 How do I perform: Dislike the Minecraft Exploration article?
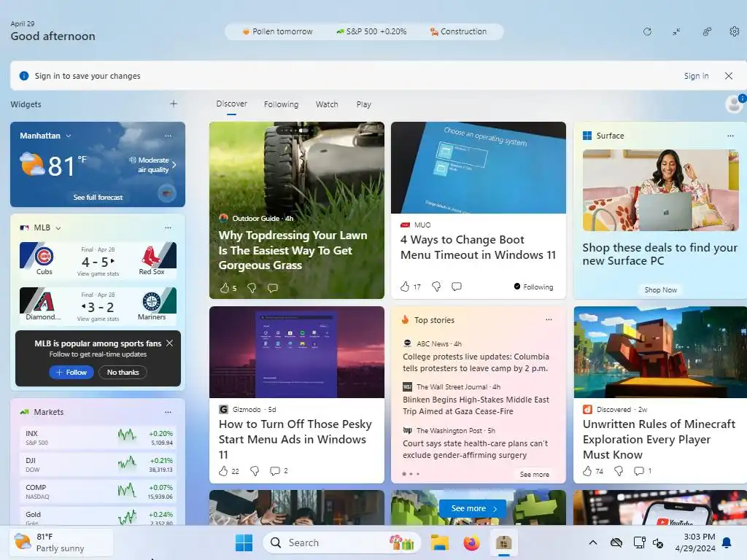click(x=619, y=471)
